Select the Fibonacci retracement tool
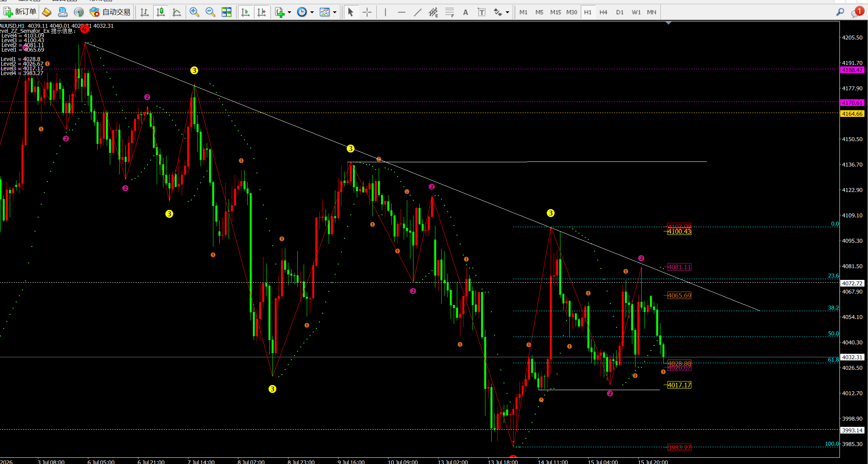 [449, 12]
